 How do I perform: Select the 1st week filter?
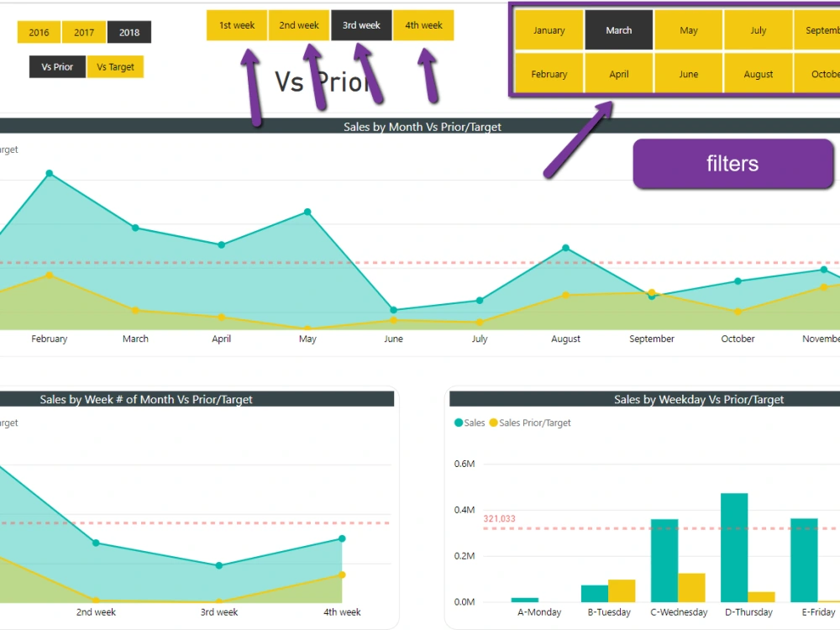[x=236, y=25]
